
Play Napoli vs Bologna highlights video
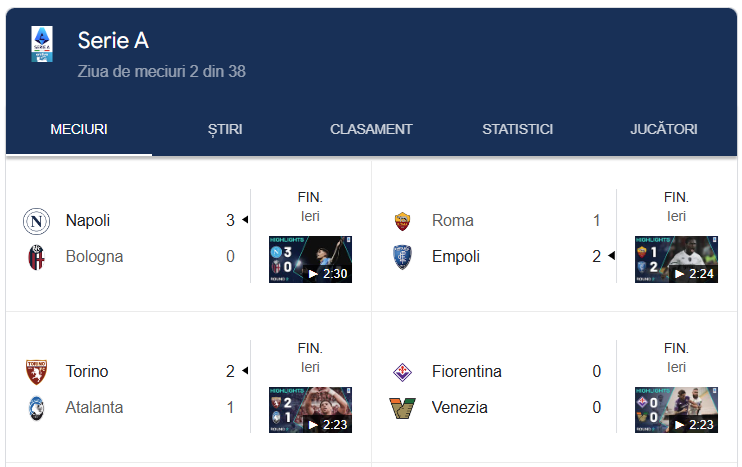point(310,259)
